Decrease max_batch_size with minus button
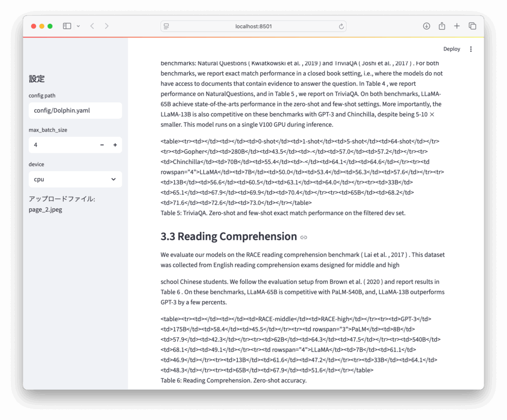 coord(102,145)
